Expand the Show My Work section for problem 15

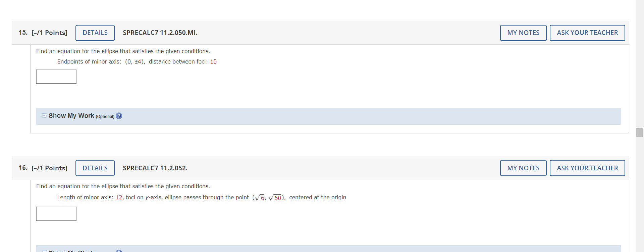click(x=71, y=116)
